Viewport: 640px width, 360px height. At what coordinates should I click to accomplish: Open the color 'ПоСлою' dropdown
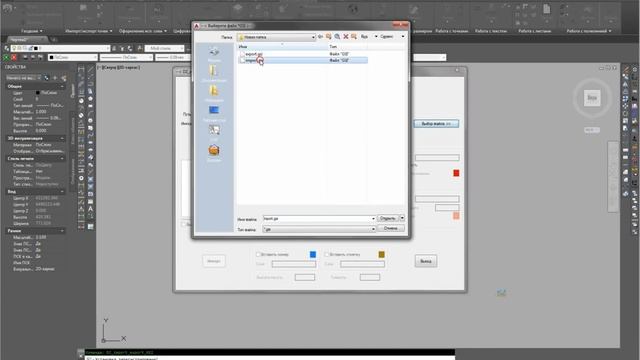(x=73, y=58)
